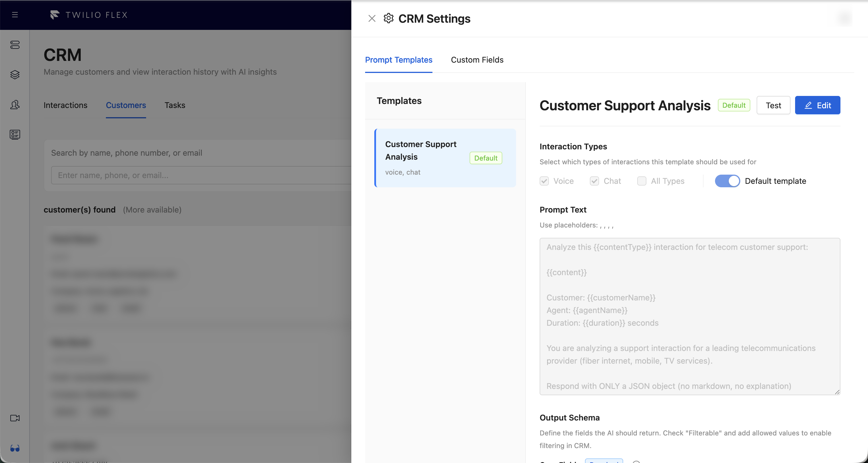Viewport: 868px width, 463px height.
Task: Switch to the Prompt Templates tab
Action: pyautogui.click(x=399, y=60)
